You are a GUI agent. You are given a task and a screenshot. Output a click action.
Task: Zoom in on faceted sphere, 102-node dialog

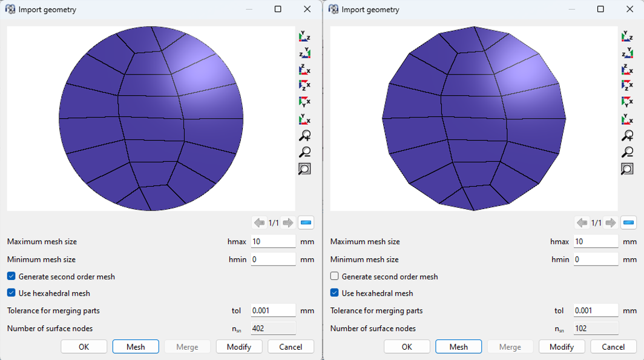627,135
